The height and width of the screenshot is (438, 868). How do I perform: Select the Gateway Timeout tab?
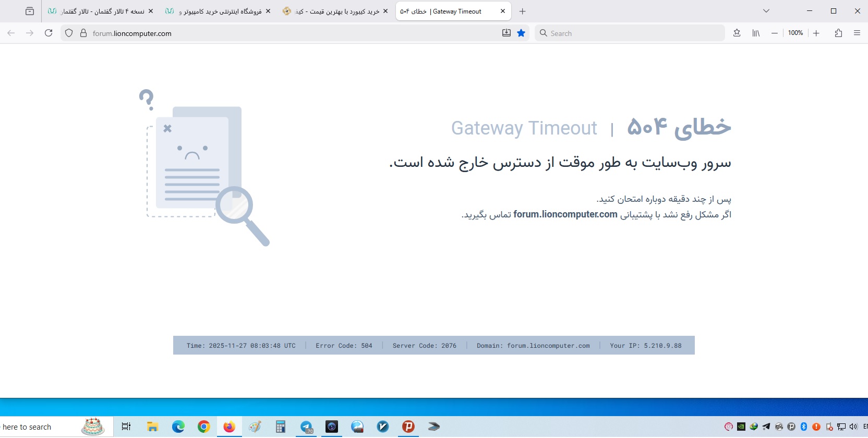[453, 11]
